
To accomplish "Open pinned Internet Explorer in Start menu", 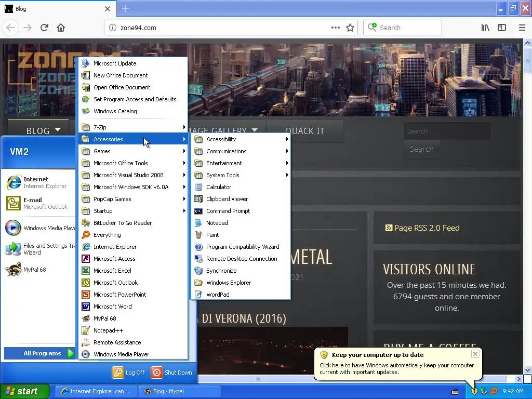I will pyautogui.click(x=39, y=182).
